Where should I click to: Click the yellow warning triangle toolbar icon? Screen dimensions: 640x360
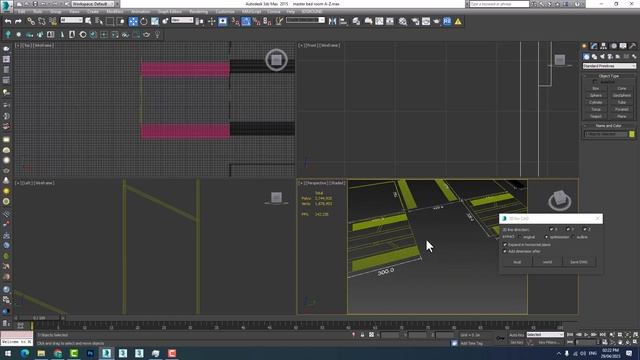tap(458, 21)
